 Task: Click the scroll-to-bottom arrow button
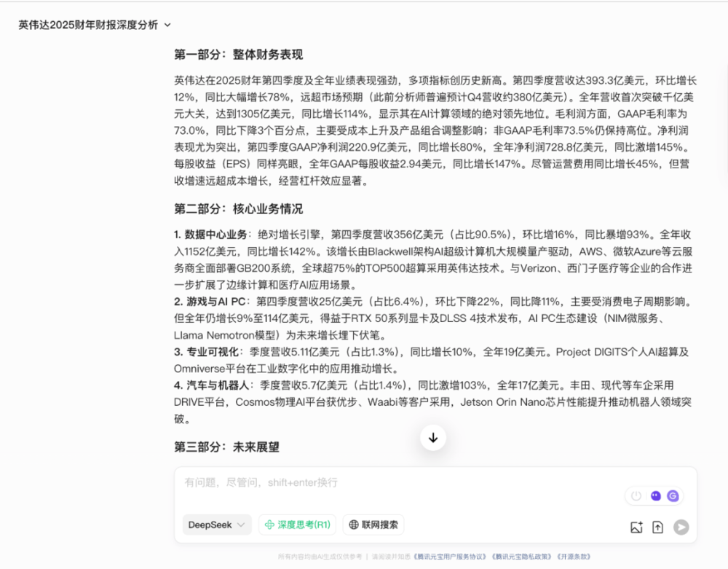433,437
